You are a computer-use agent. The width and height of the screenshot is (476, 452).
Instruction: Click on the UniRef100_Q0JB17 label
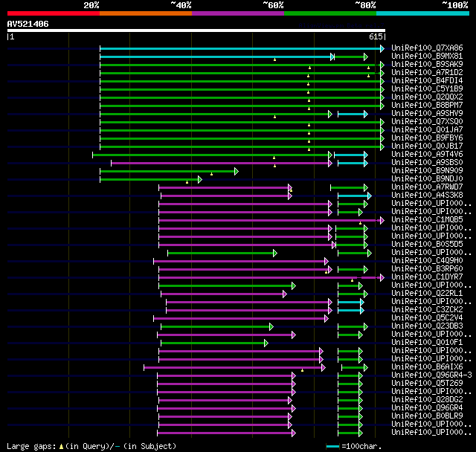coord(427,146)
